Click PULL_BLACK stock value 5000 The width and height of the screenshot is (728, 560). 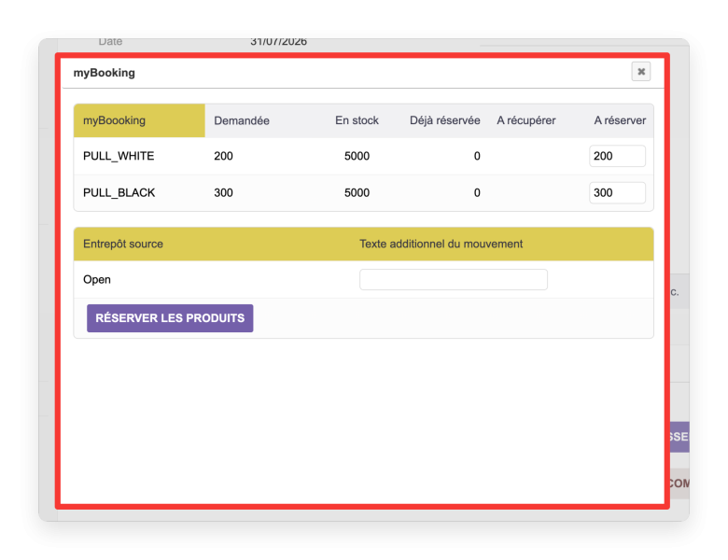357,192
